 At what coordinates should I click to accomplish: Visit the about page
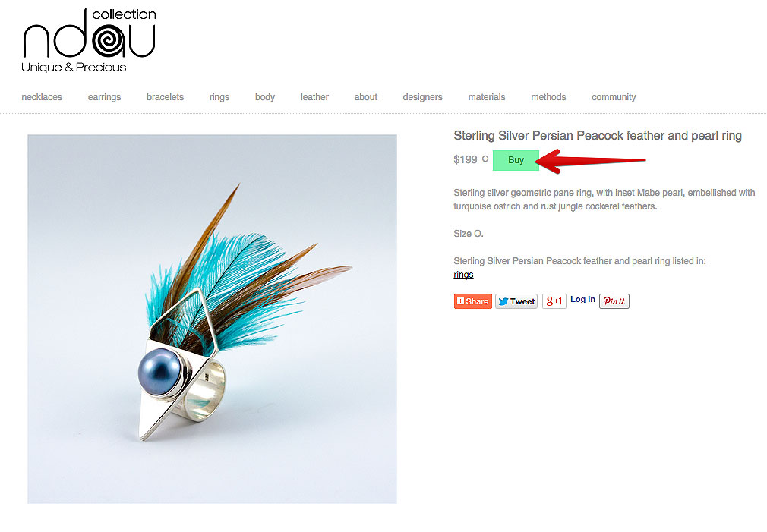pos(366,97)
